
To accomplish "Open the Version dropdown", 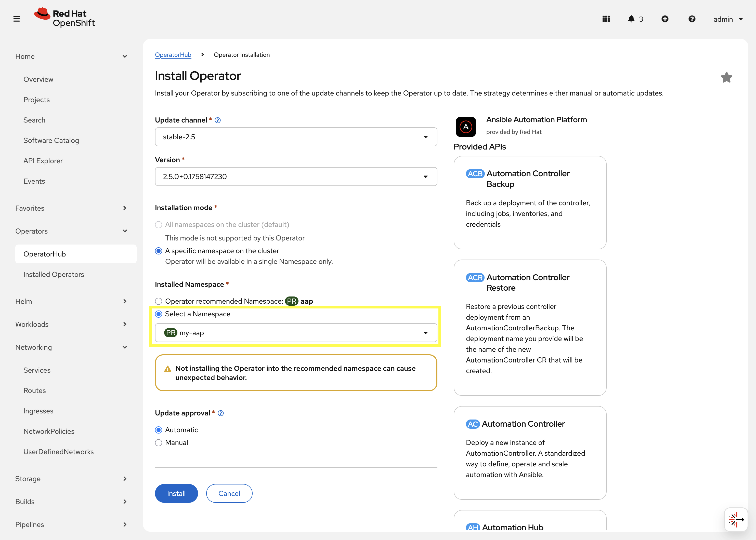I will pos(295,177).
